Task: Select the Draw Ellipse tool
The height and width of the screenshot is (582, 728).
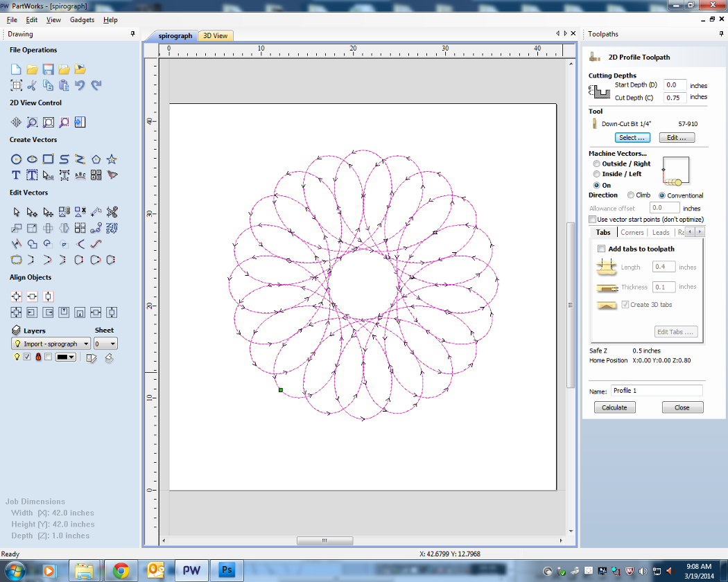Action: point(32,159)
